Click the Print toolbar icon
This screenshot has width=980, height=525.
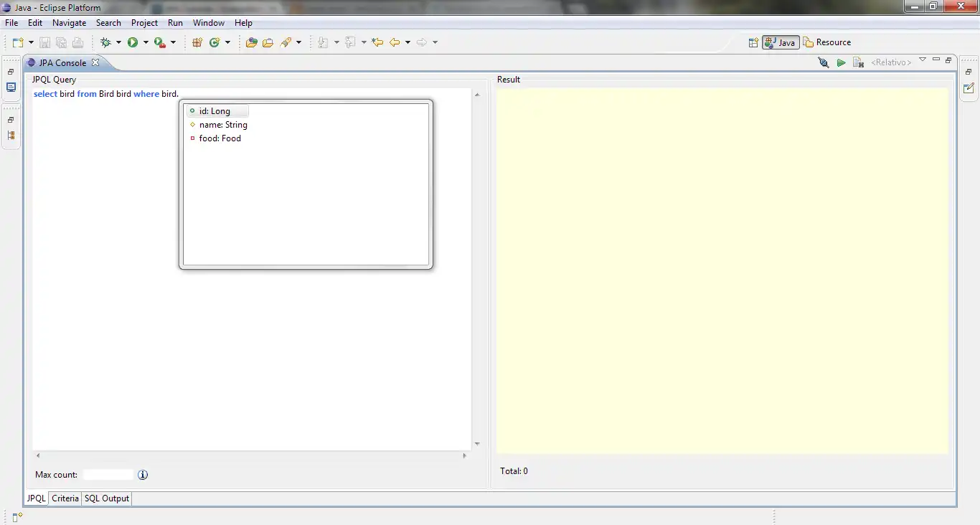pos(77,42)
